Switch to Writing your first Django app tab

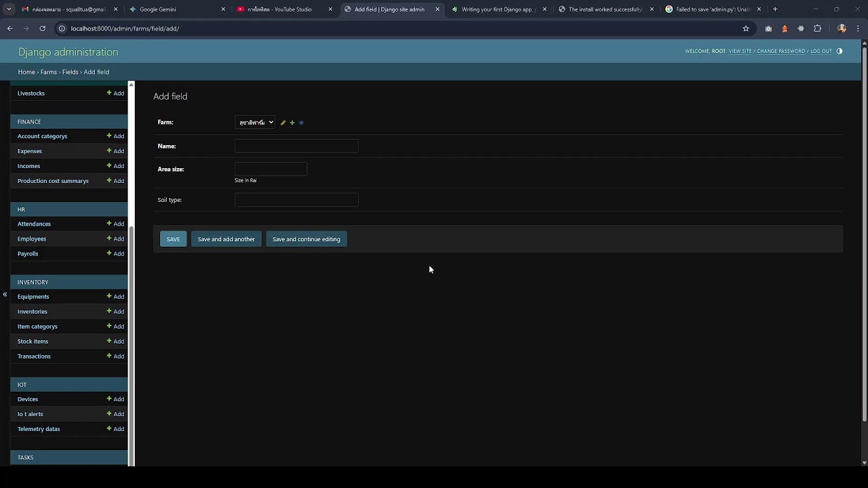pos(498,9)
